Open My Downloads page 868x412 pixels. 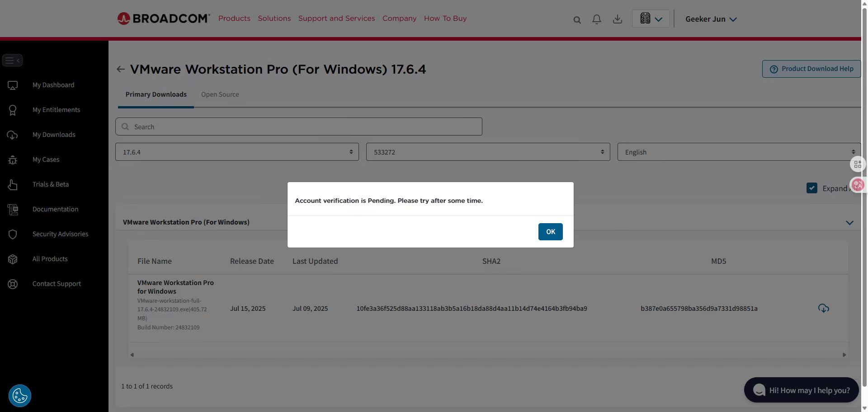coord(54,135)
